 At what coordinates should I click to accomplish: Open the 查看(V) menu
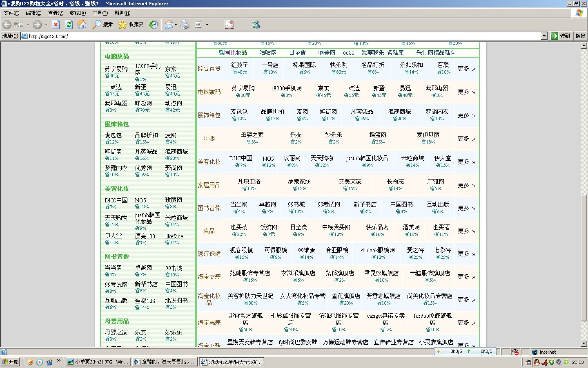(x=56, y=13)
